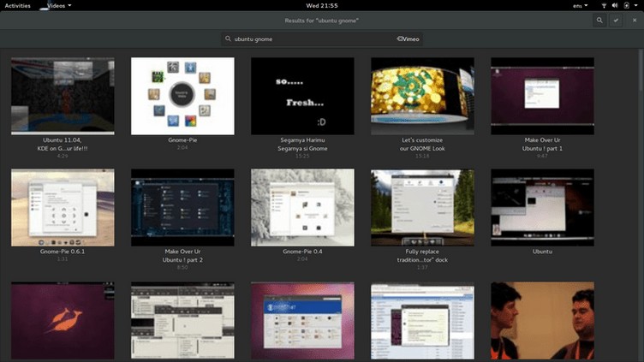Open the 'Ubuntu 11.04, KDE on G...ur life!!!' thumbnail
The height and width of the screenshot is (362, 644).
63,96
